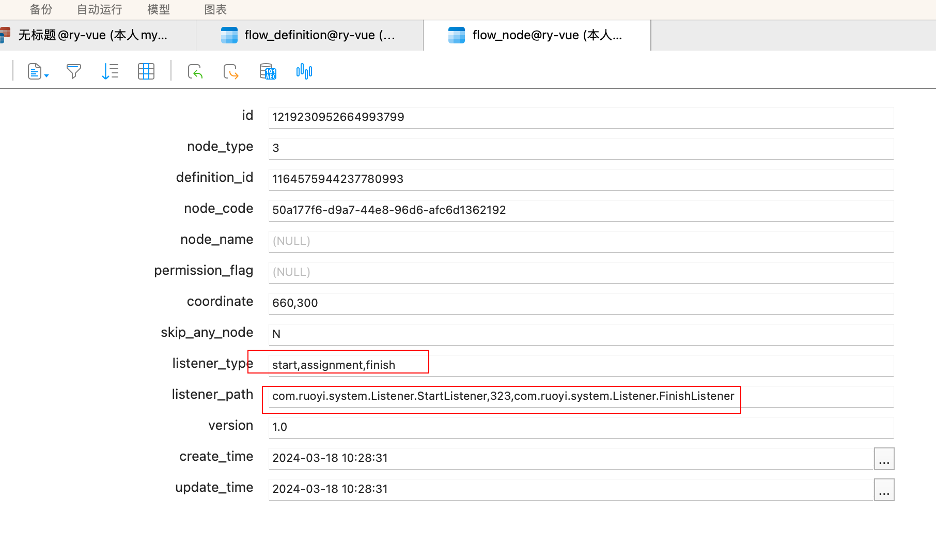936x560 pixels.
Task: Open the 自动运行 toolbar item
Action: (x=99, y=9)
